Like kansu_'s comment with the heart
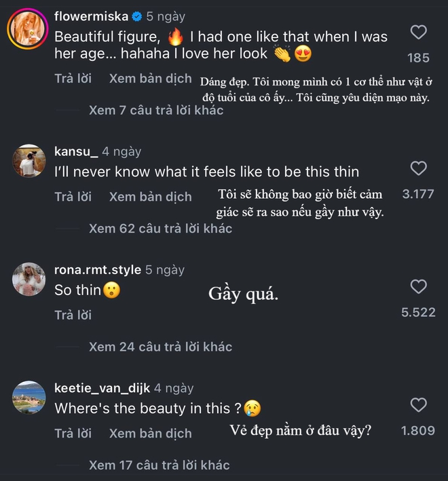The height and width of the screenshot is (481, 448). point(419,168)
